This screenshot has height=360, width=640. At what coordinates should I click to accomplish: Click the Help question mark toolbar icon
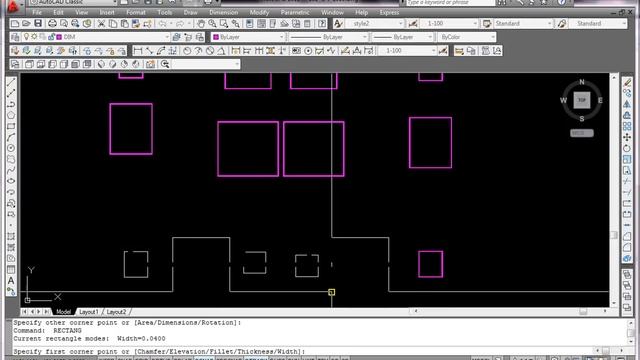pos(322,24)
